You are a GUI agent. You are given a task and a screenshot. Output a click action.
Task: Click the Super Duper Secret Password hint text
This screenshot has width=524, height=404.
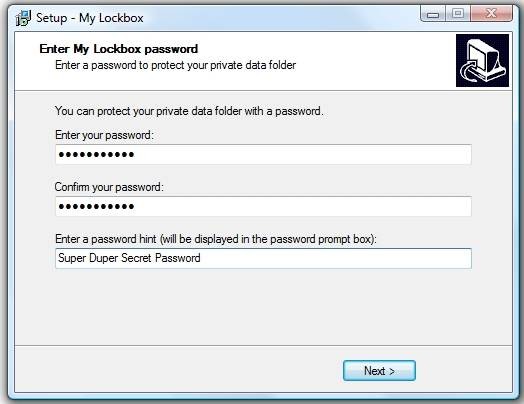point(129,258)
